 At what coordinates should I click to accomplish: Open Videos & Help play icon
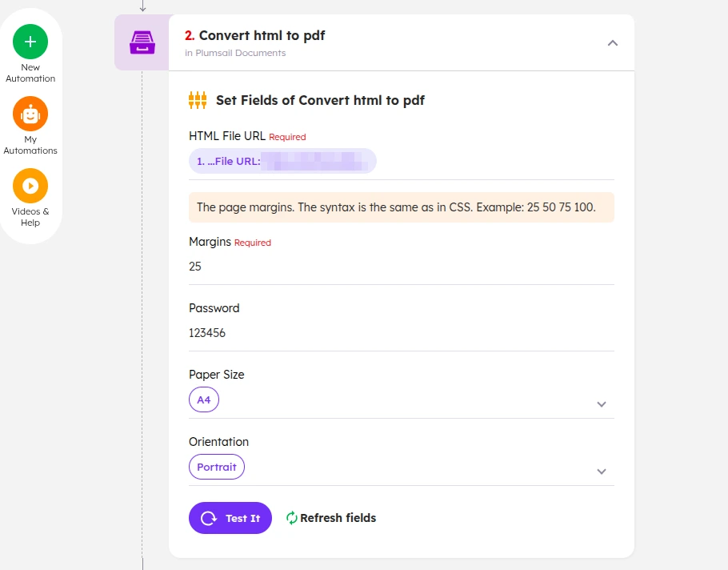[30, 186]
